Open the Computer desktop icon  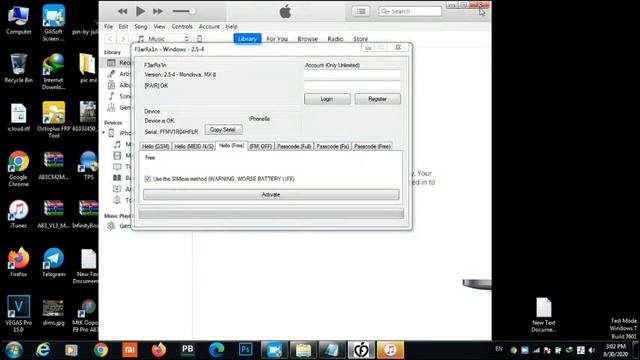tap(18, 19)
